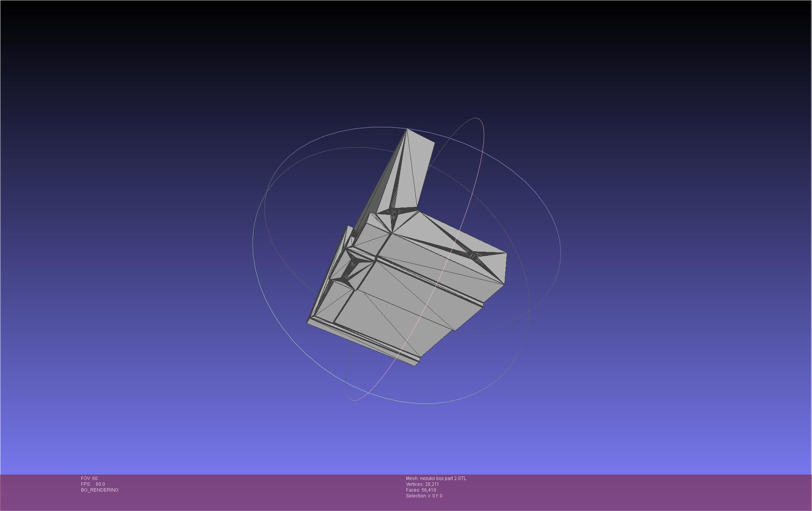Click the 'BO_RENDERING' status label
Image resolution: width=812 pixels, height=511 pixels.
pyautogui.click(x=100, y=490)
